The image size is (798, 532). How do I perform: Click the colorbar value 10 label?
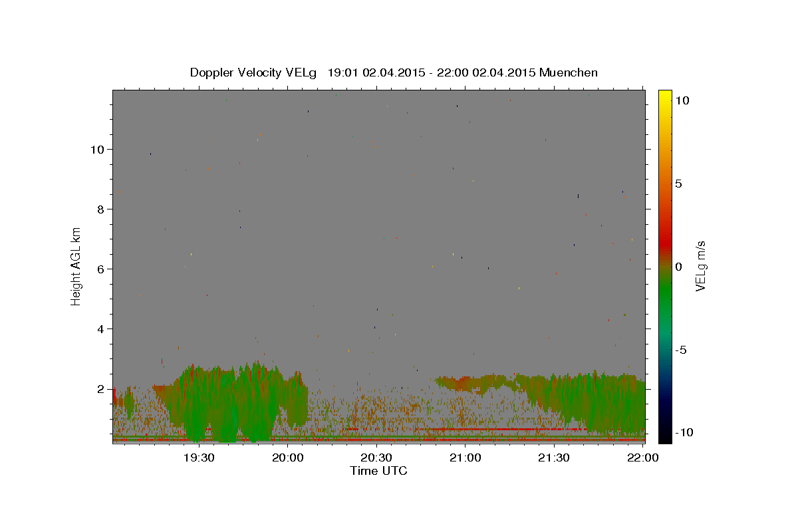click(x=682, y=100)
